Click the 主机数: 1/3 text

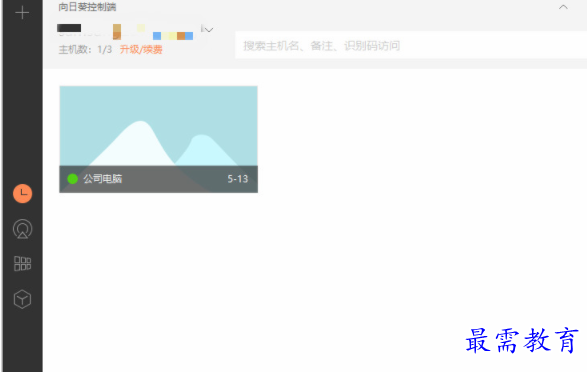point(85,49)
